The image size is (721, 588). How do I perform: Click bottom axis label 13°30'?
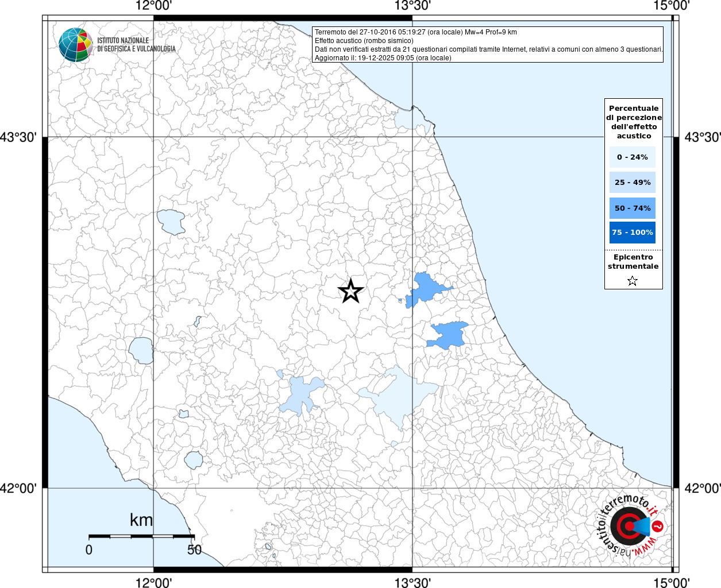tap(412, 582)
